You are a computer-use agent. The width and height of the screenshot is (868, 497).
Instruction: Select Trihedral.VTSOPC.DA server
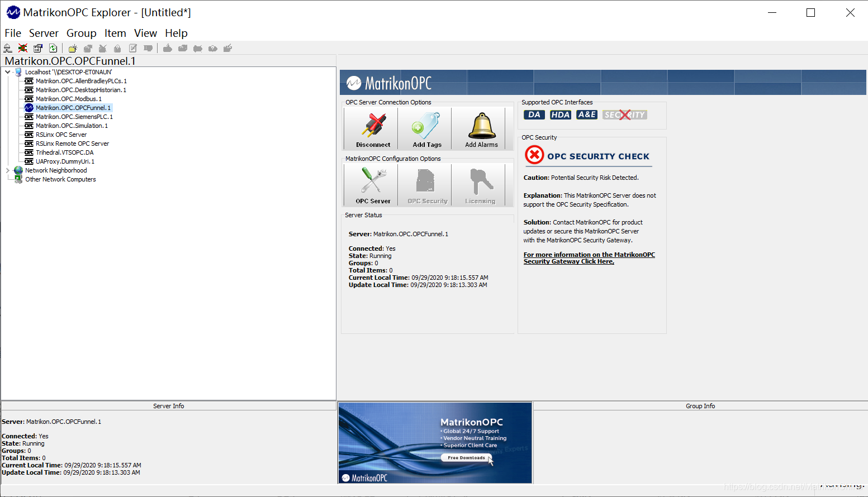(65, 152)
